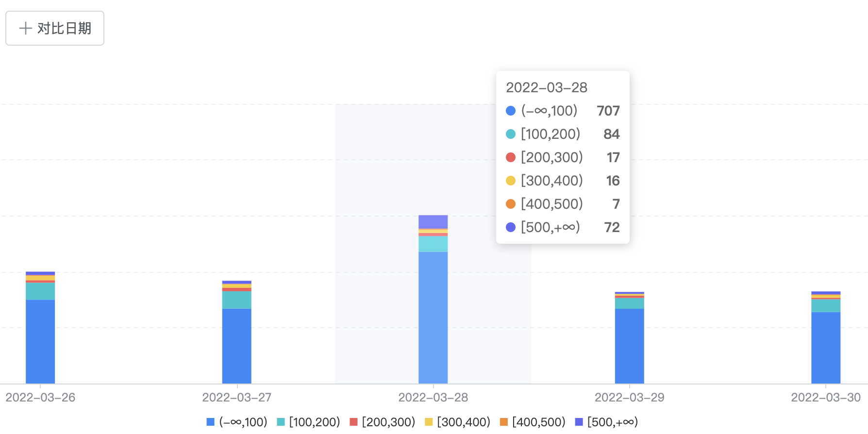Click the blue segment of 2022-03-29 bar
This screenshot has height=434, width=868.
click(630, 346)
